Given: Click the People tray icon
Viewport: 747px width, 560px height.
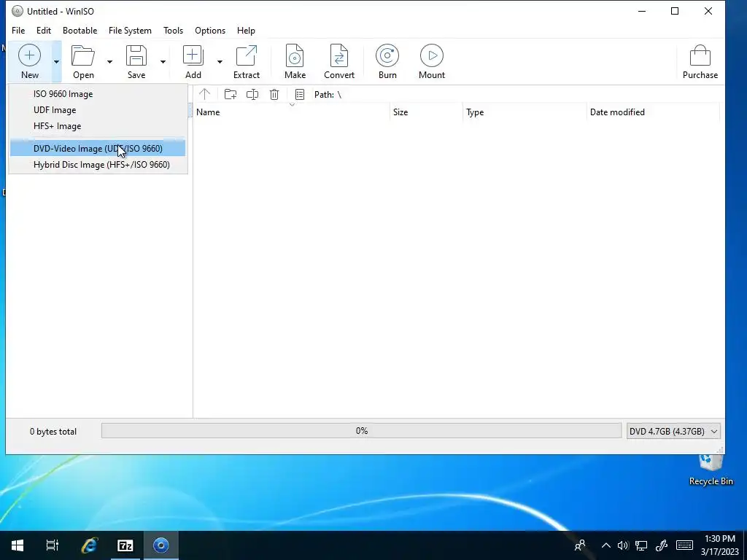Looking at the screenshot, I should (x=580, y=545).
